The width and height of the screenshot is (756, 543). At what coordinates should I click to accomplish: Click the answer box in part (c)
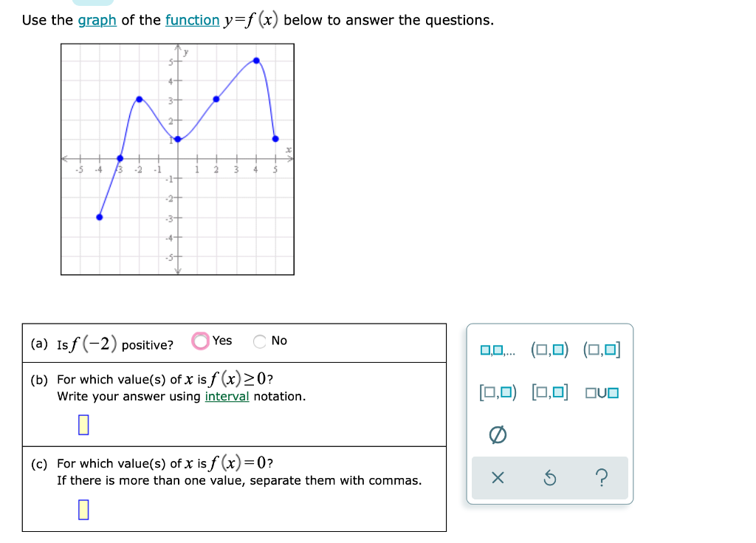click(83, 510)
